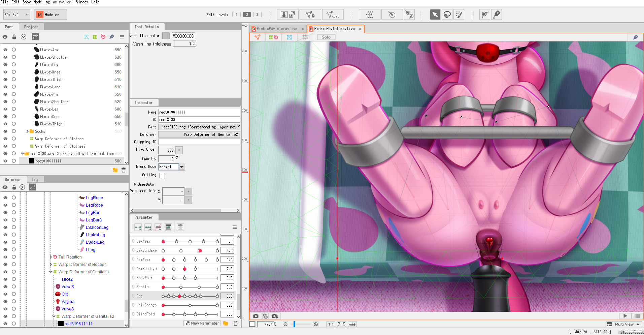Hide the LLatexArm part visibility
The image size is (644, 335).
5,50
